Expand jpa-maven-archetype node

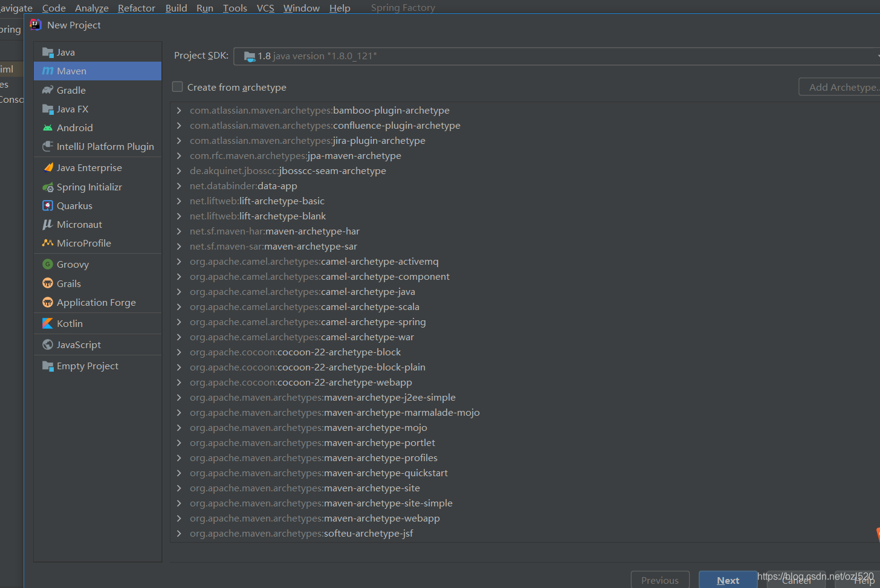[x=179, y=156]
